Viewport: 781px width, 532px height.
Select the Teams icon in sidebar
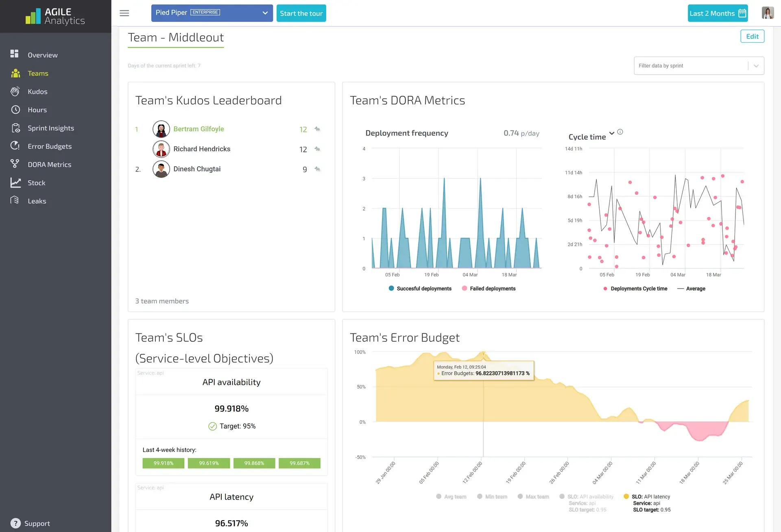(15, 73)
